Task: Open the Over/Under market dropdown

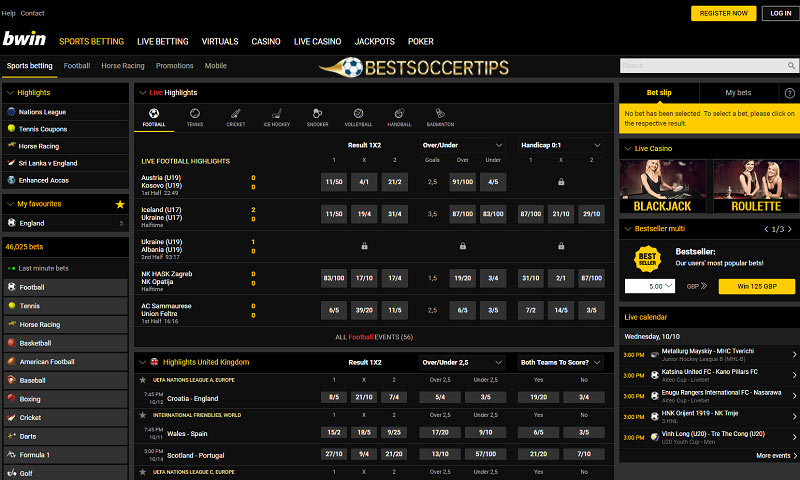Action: [x=463, y=145]
